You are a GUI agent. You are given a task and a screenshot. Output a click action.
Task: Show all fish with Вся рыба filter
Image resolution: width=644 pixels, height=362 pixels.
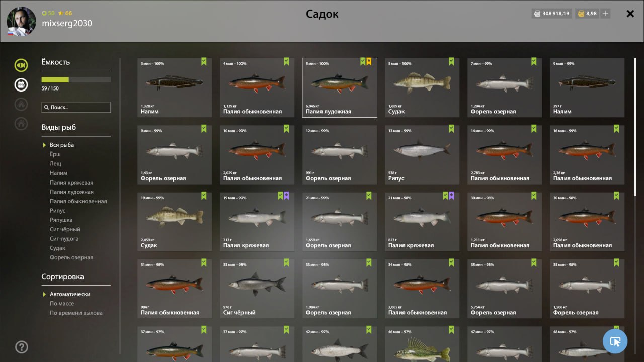[x=62, y=145]
